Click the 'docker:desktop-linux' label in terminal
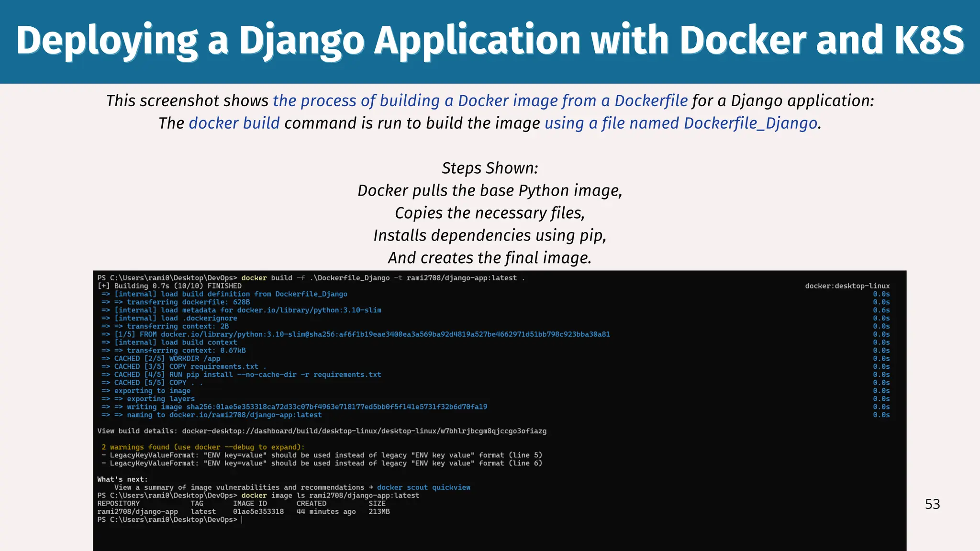 coord(847,286)
